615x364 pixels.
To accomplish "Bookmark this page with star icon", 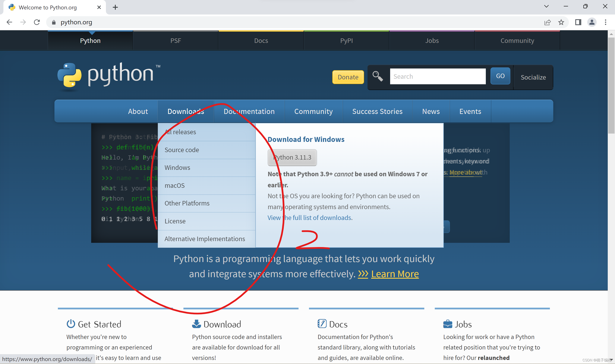I will pyautogui.click(x=561, y=22).
